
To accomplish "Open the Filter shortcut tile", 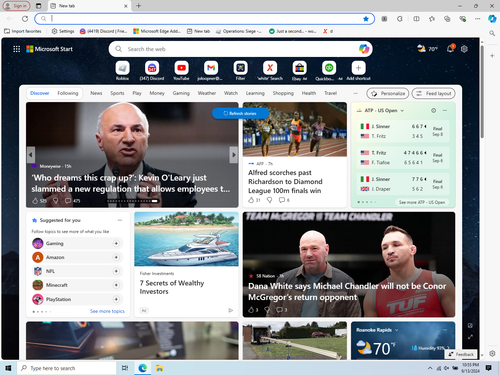I will (240, 68).
